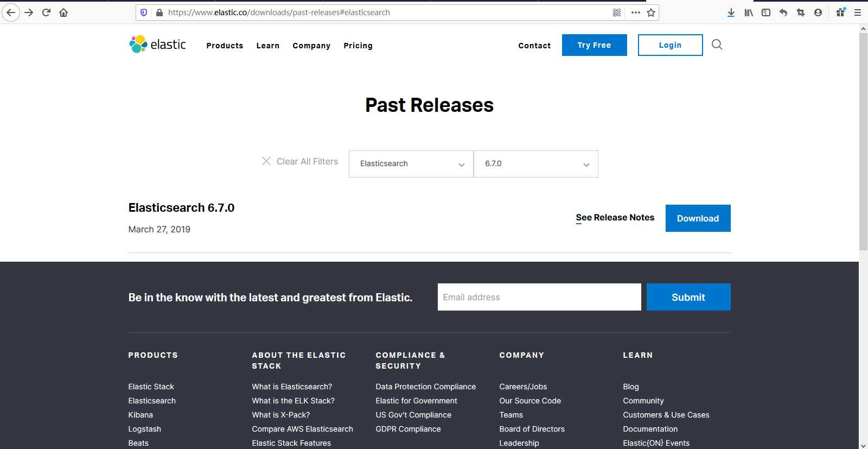This screenshot has height=449, width=868.
Task: Download Elasticsearch 6.7.0
Action: click(698, 218)
